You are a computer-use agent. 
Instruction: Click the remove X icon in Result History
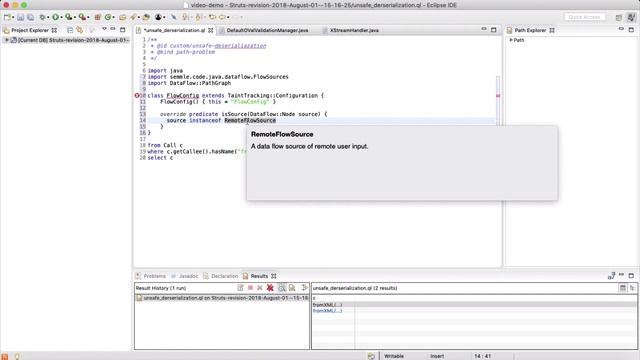click(x=260, y=288)
